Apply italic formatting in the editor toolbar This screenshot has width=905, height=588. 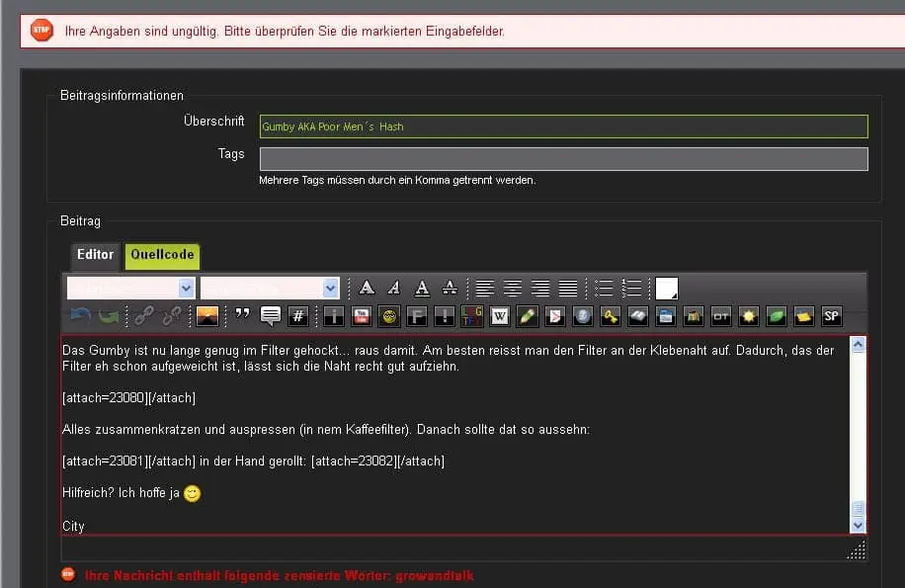pyautogui.click(x=394, y=288)
